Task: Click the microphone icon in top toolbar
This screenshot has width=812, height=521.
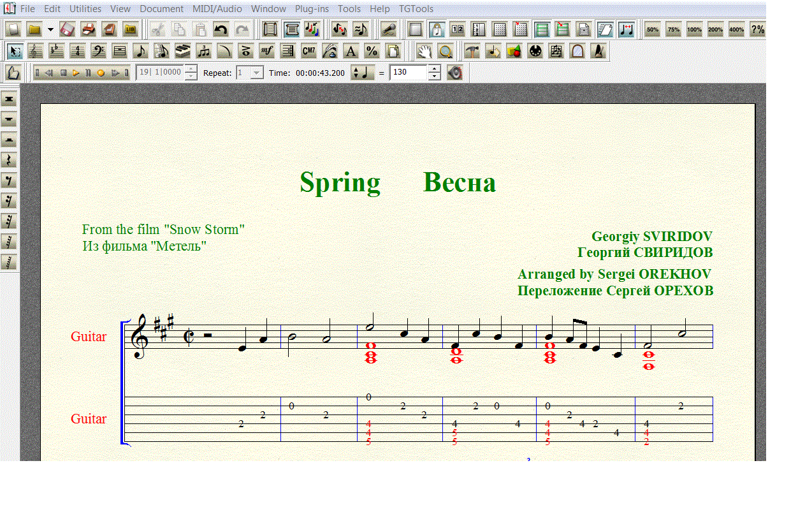Action: coord(388,29)
